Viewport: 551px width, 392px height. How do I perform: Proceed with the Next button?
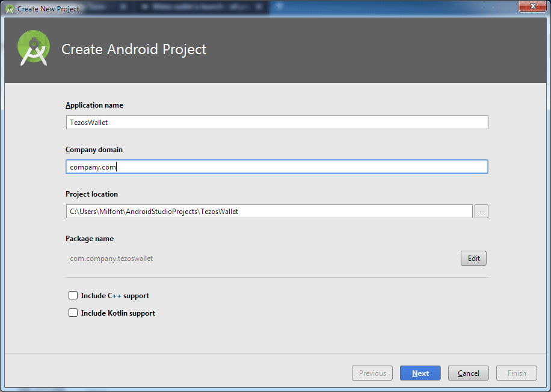420,373
